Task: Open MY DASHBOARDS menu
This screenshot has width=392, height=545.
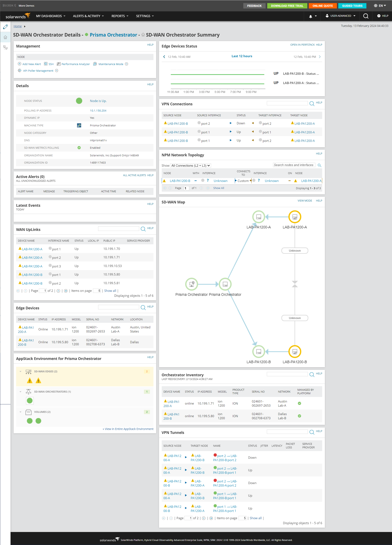Action: point(51,16)
